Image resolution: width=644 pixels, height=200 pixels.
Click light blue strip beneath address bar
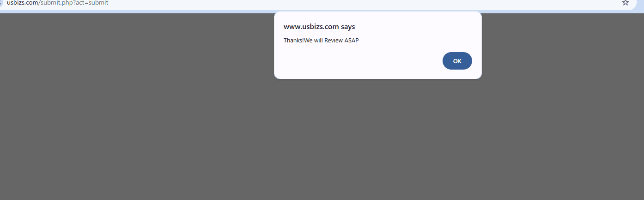click(x=323, y=12)
